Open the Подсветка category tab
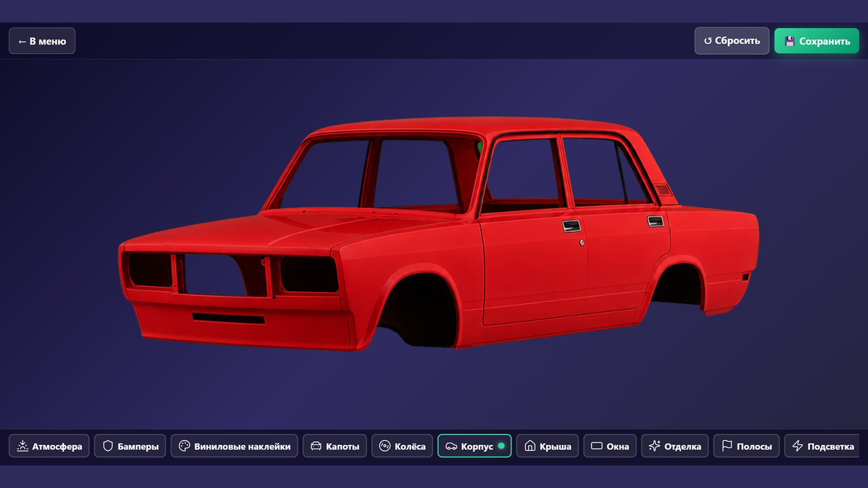 pyautogui.click(x=822, y=446)
